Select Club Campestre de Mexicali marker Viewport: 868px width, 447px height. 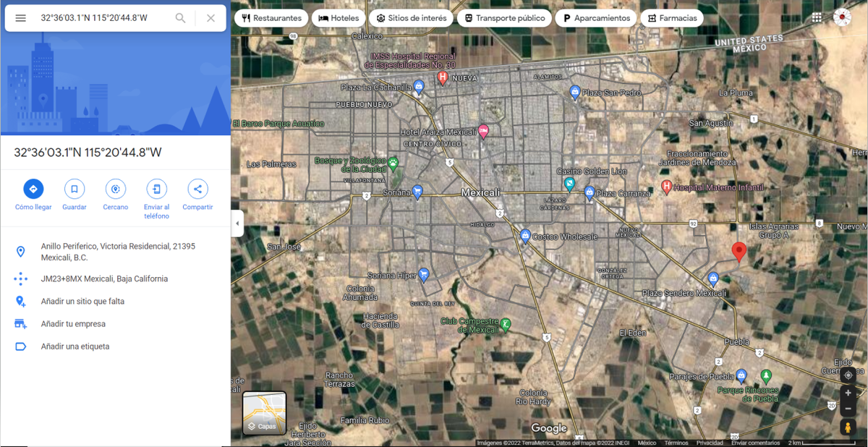(x=506, y=325)
